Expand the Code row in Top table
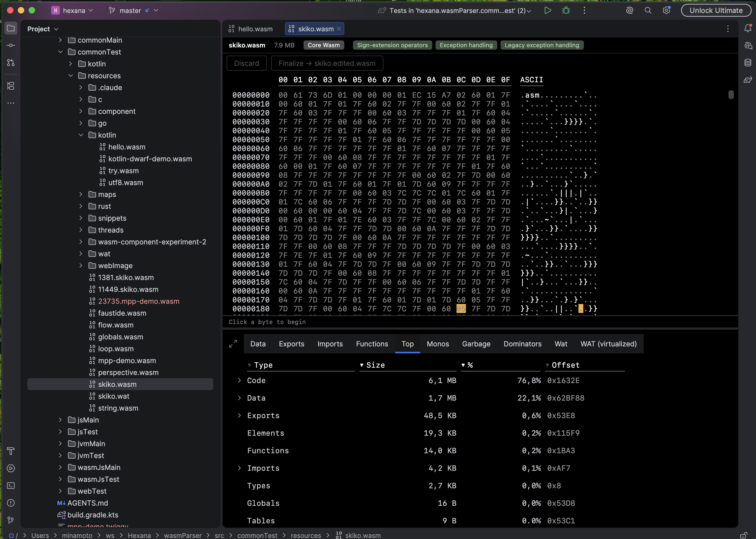This screenshot has height=539, width=756. coord(239,380)
